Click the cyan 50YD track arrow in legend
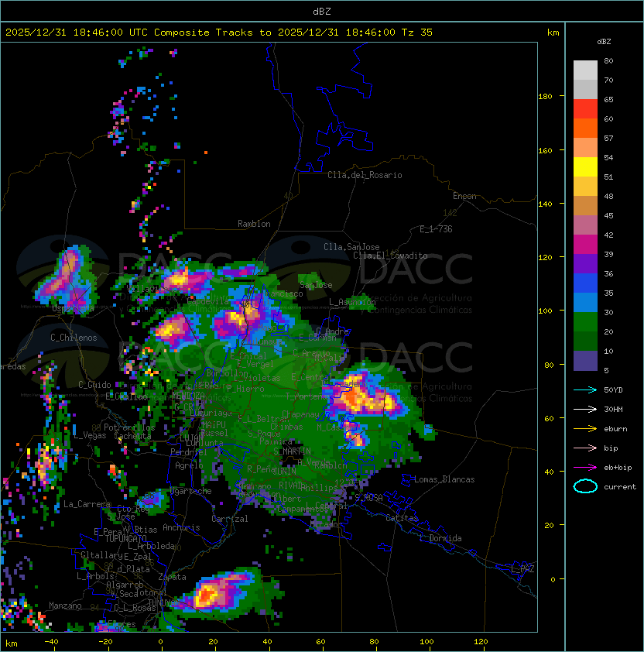644x652 pixels. (x=585, y=390)
